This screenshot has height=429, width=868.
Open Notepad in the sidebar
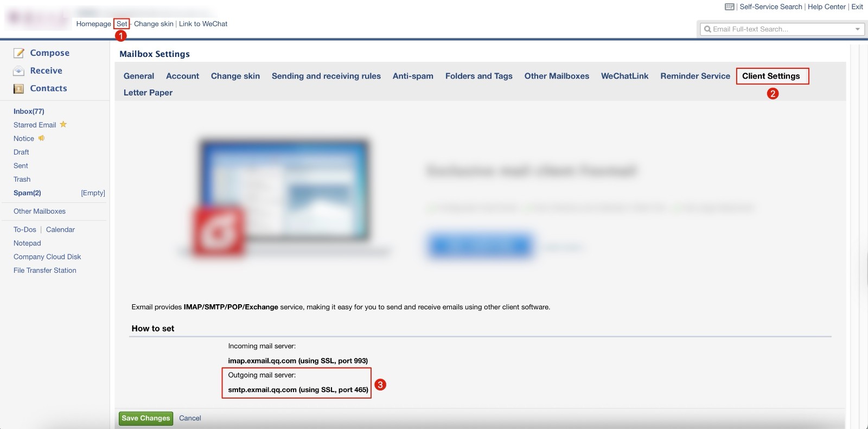(x=27, y=244)
